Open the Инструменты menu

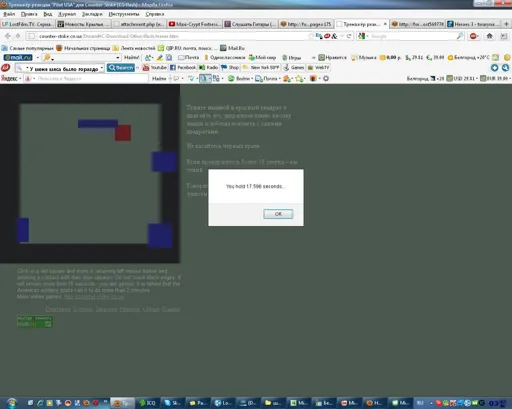pyautogui.click(x=124, y=14)
